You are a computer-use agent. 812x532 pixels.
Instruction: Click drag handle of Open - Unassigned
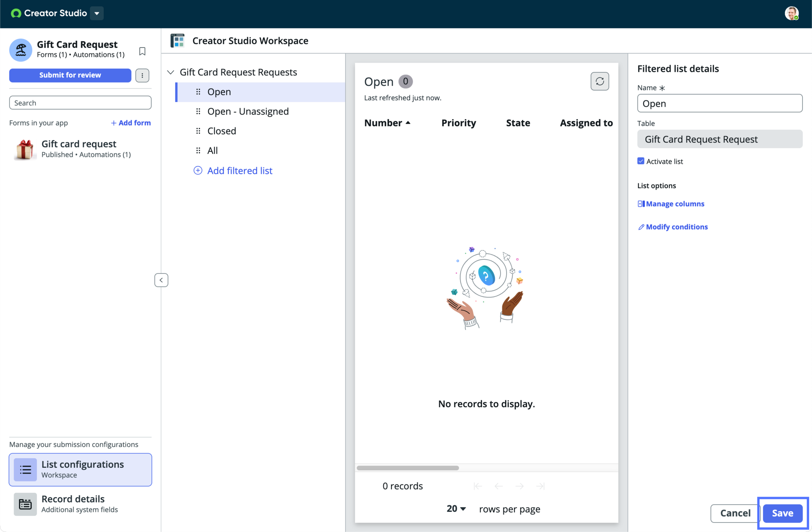[198, 111]
